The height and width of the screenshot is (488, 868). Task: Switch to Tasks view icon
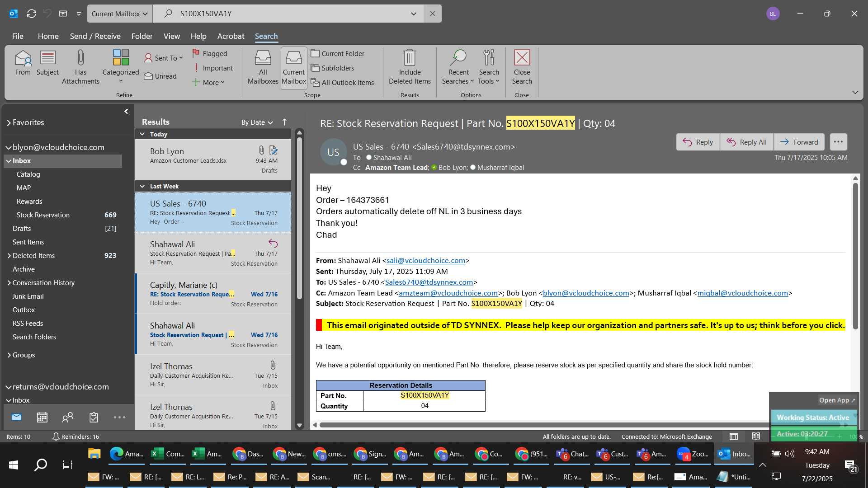click(x=94, y=417)
